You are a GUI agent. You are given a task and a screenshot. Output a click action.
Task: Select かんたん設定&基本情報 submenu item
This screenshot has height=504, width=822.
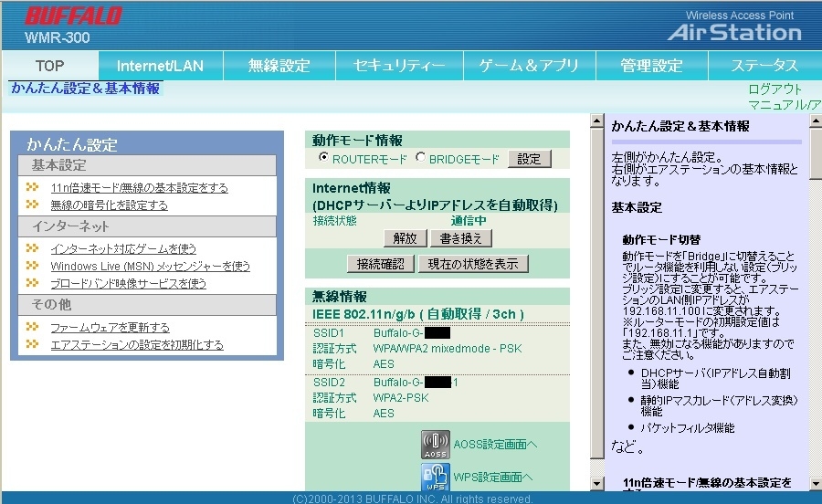[86, 88]
